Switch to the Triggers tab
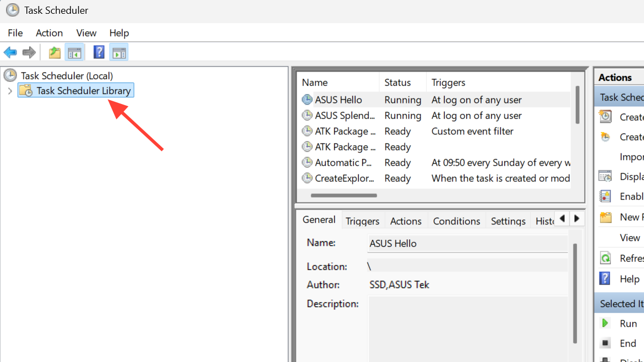644x362 pixels. [362, 221]
